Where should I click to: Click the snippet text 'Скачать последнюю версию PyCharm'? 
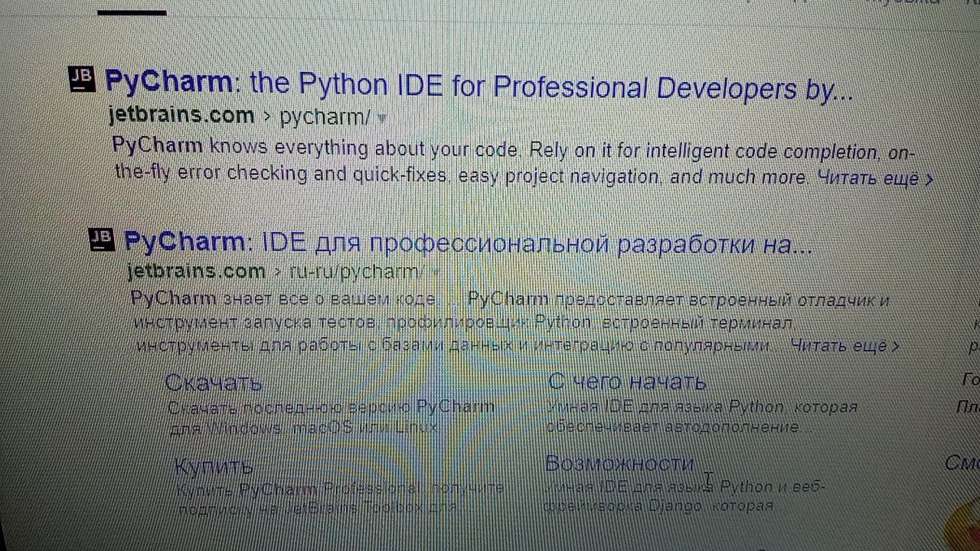pos(331,406)
